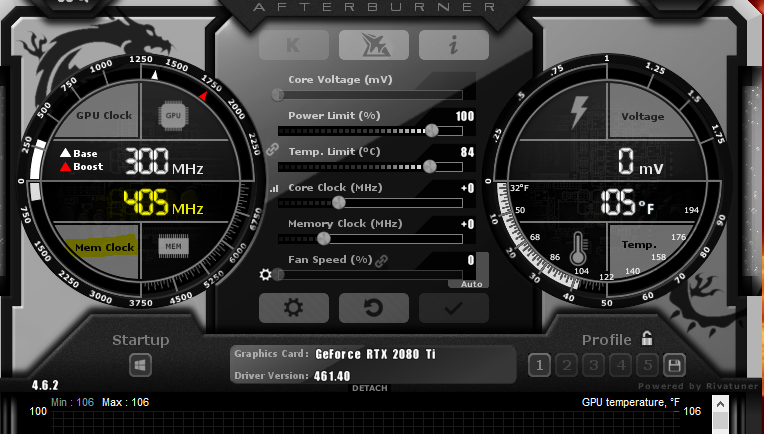
Task: Click the Voltage label in right gauge
Action: (x=643, y=116)
